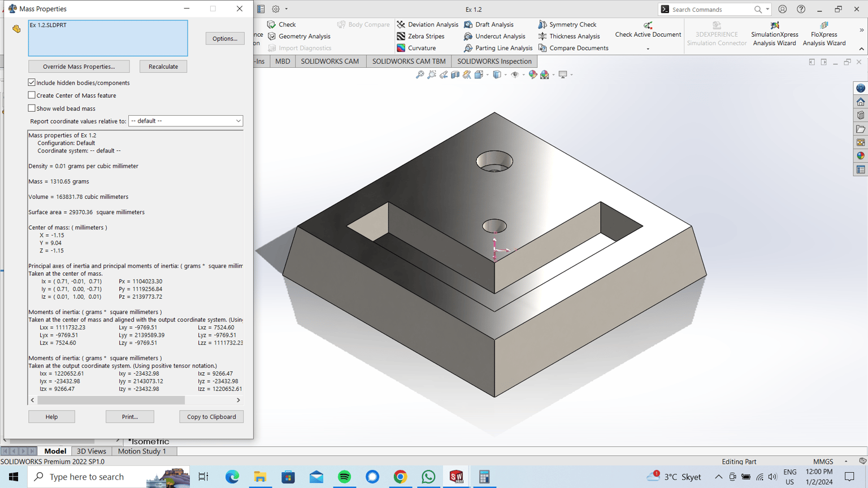The image size is (868, 488).
Task: Open coordinate system default dropdown
Action: pos(185,121)
